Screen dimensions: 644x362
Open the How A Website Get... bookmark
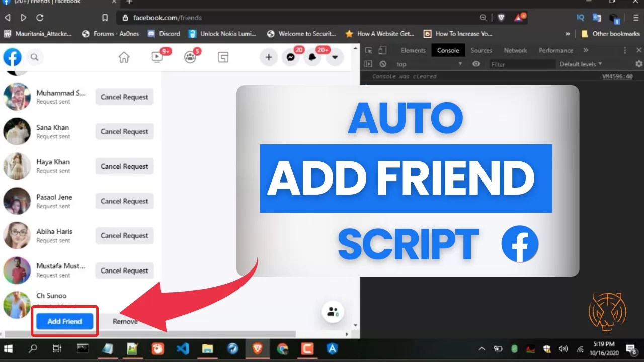[x=380, y=34]
